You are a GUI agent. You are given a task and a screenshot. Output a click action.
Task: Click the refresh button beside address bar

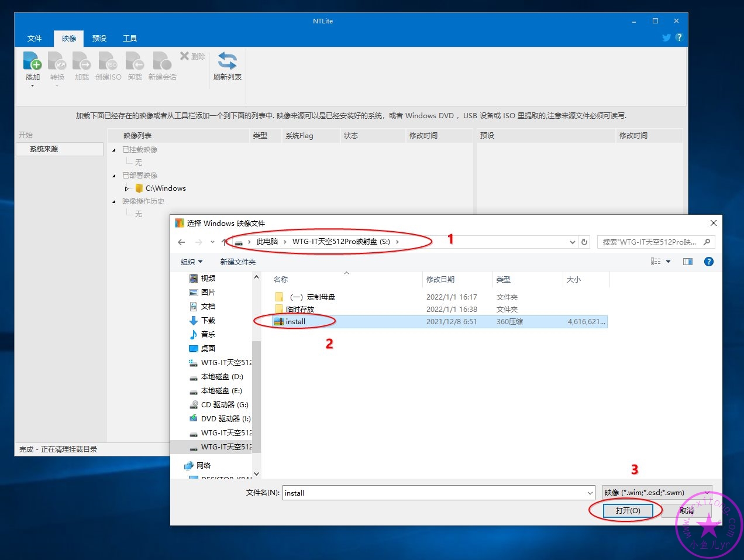pyautogui.click(x=584, y=242)
